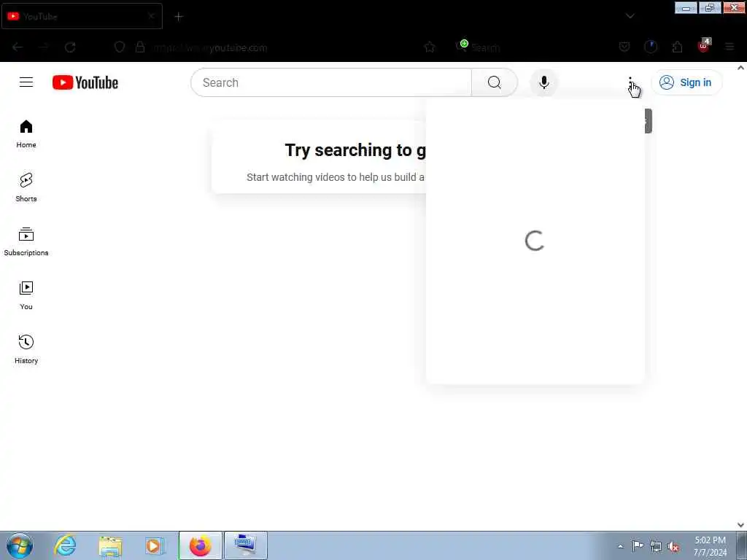Show hidden tray icons arrow
The height and width of the screenshot is (560, 747).
(620, 547)
